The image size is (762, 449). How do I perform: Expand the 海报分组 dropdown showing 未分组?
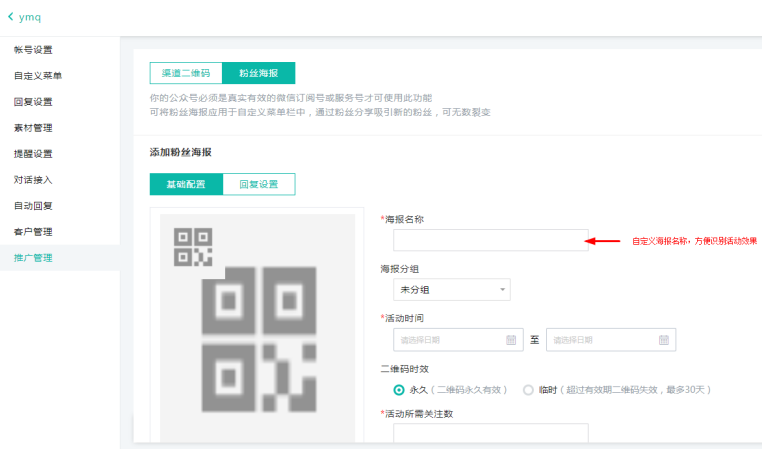pos(451,290)
